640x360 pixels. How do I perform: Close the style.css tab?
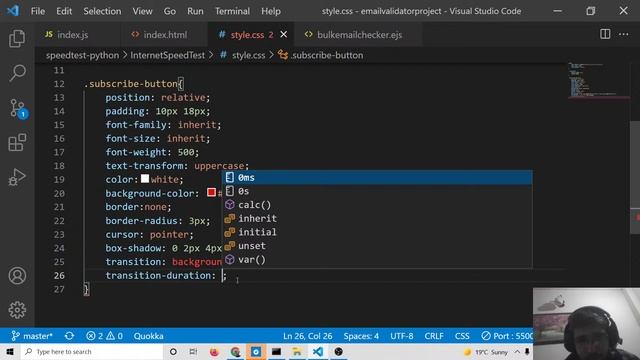[x=284, y=35]
